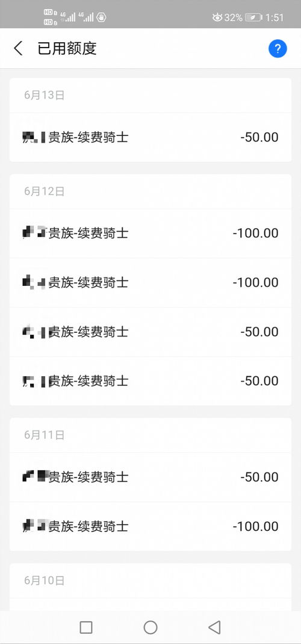Tap the battery icon in status bar
301x644 pixels.
pyautogui.click(x=253, y=17)
